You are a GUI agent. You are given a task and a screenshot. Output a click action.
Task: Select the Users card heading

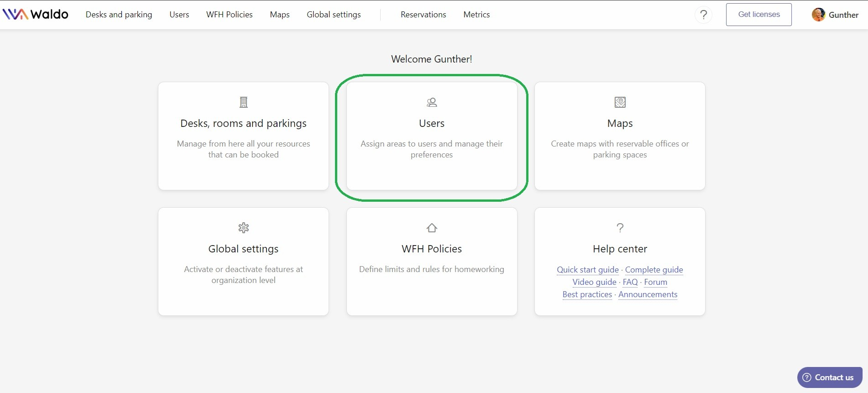pyautogui.click(x=432, y=124)
